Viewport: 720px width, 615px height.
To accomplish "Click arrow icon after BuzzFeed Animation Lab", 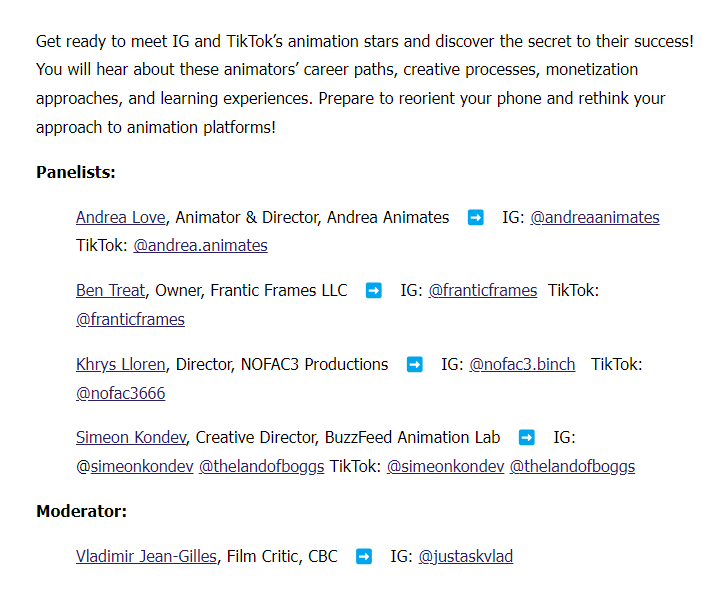I will (x=527, y=438).
